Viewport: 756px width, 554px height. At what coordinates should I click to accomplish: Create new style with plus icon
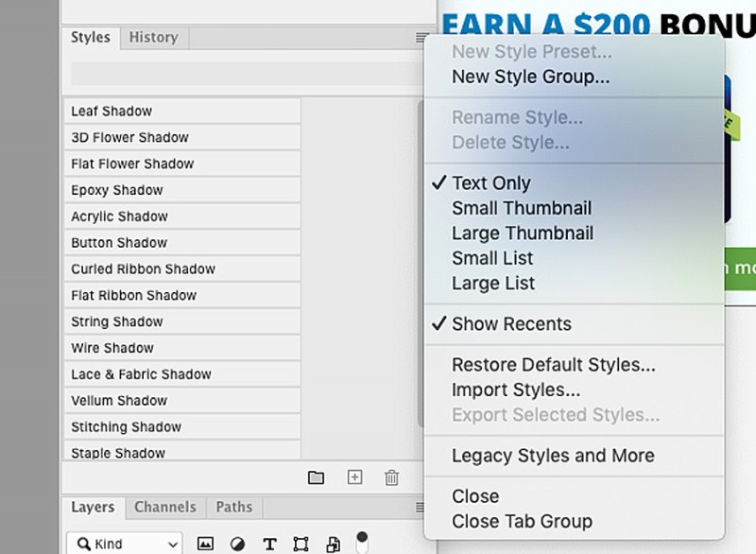(x=355, y=477)
